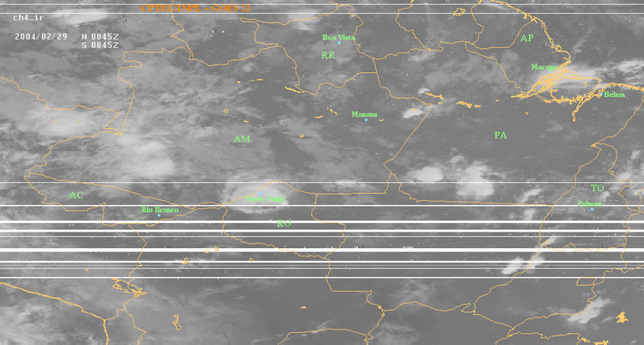Image resolution: width=644 pixels, height=345 pixels.
Task: Click the CPTEC/INPE GOES 12 header title
Action: click(x=195, y=9)
